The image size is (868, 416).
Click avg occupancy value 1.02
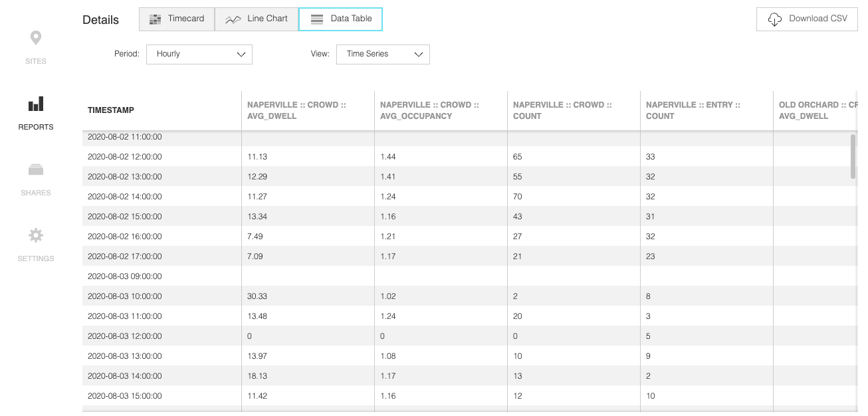[x=388, y=296]
